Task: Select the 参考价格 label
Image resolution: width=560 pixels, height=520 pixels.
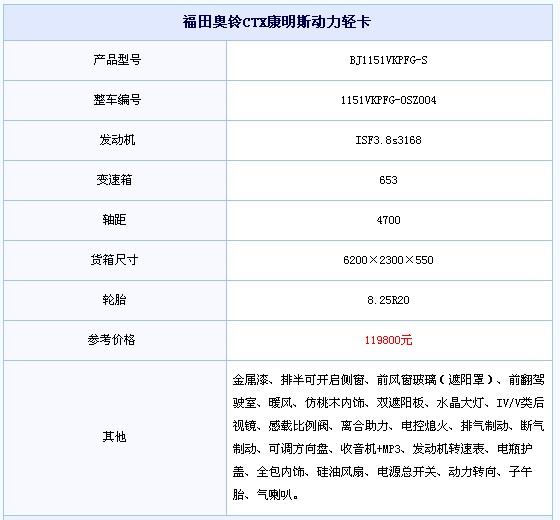Action: [111, 340]
